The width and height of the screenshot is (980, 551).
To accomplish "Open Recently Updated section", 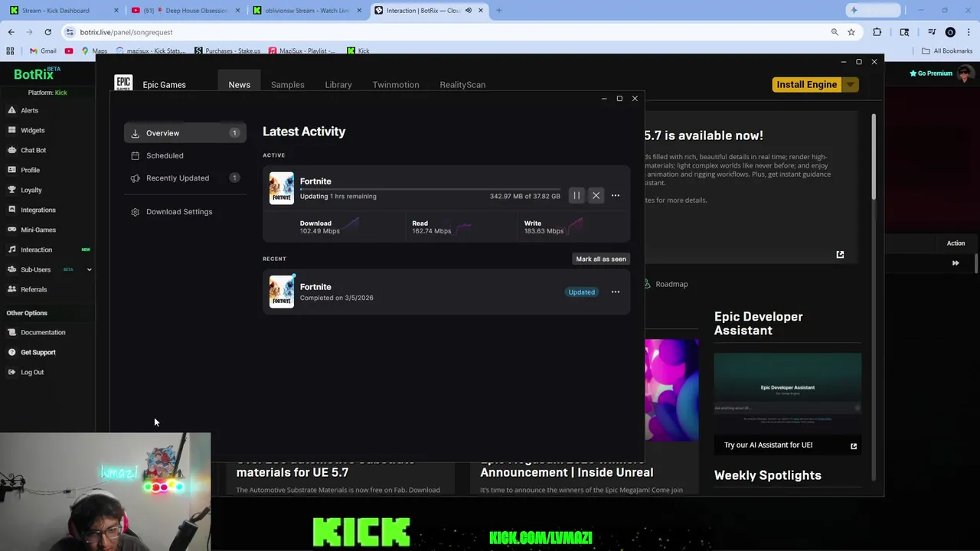I will [185, 178].
